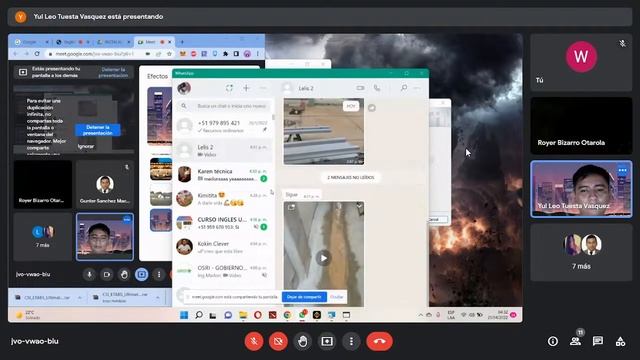
Task: Open Windows Start menu on shared taskbar
Action: pos(184,315)
